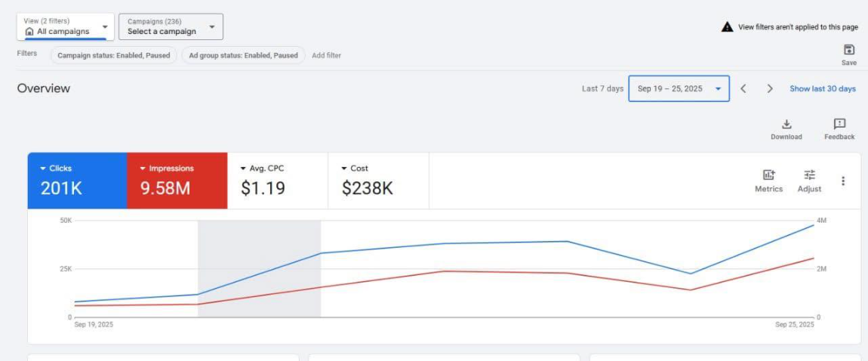Click the Ad group status filter chip

243,55
